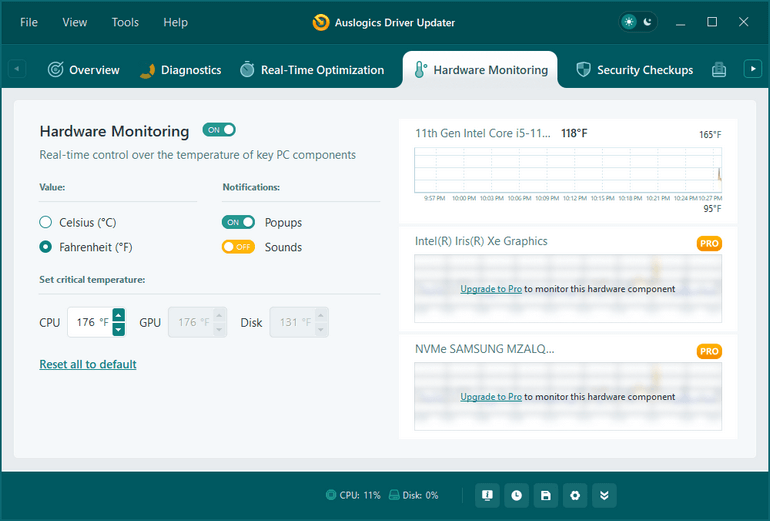Click Upgrade to Pro for Intel Iris Xe Graphics
Image resolution: width=770 pixels, height=521 pixels.
click(x=491, y=289)
